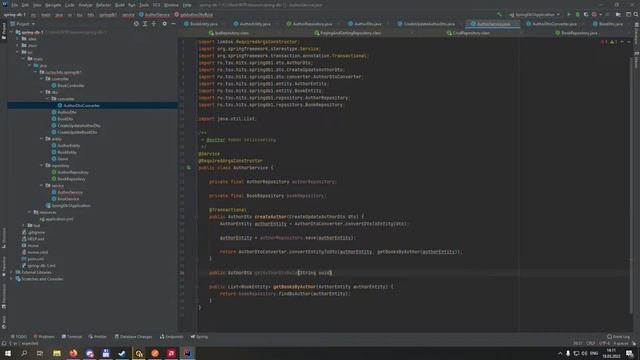Collapse the converter package in tree
The image size is (640, 360).
(47, 99)
